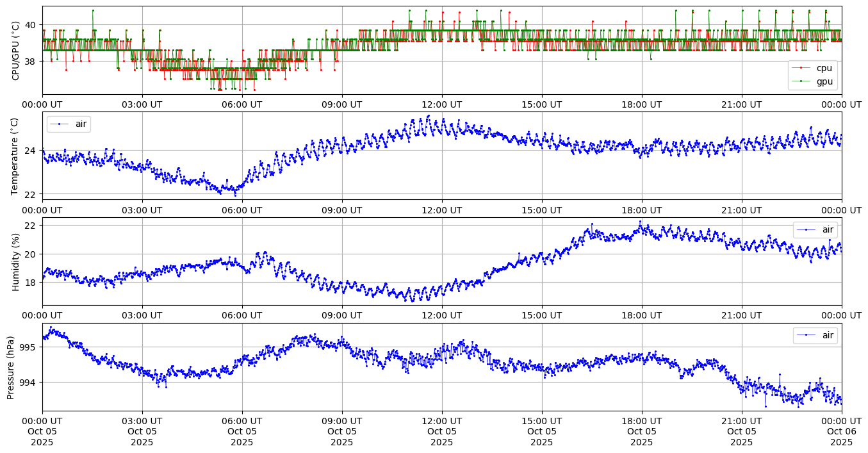
Task: Click 06:00 UT tick under the Temperature plot
Action: (x=242, y=210)
